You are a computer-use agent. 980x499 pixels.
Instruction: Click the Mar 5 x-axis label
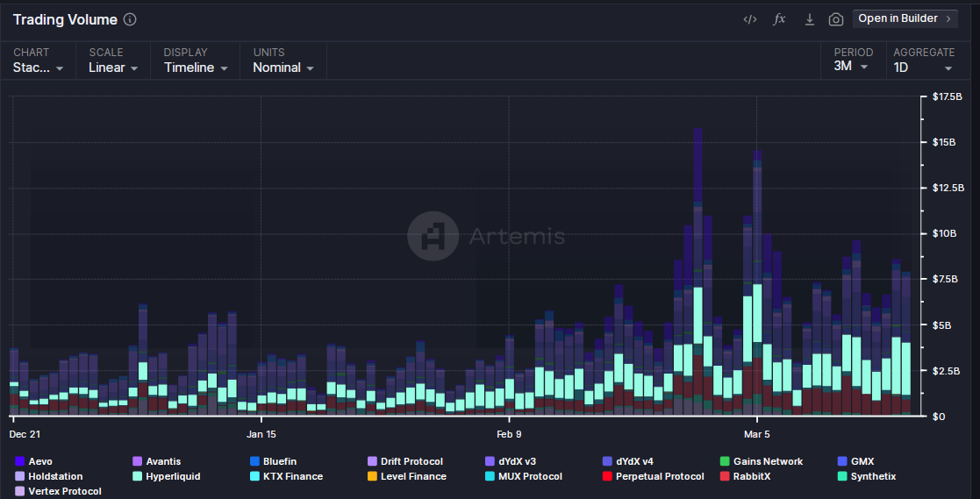click(757, 433)
